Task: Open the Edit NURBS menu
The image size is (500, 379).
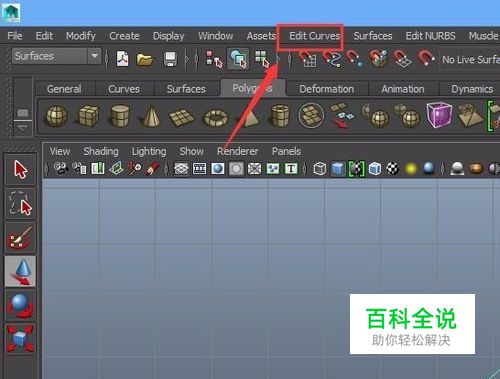Action: coord(430,36)
